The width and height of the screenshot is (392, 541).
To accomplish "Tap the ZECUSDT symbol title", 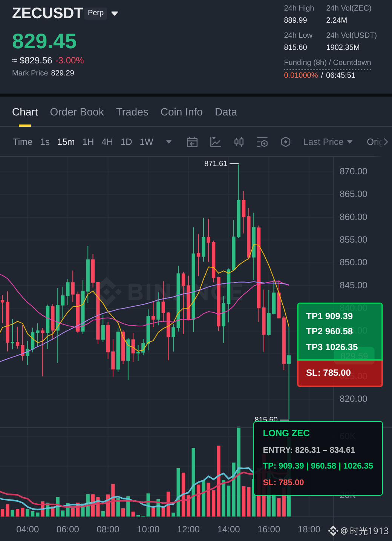I will coord(47,13).
